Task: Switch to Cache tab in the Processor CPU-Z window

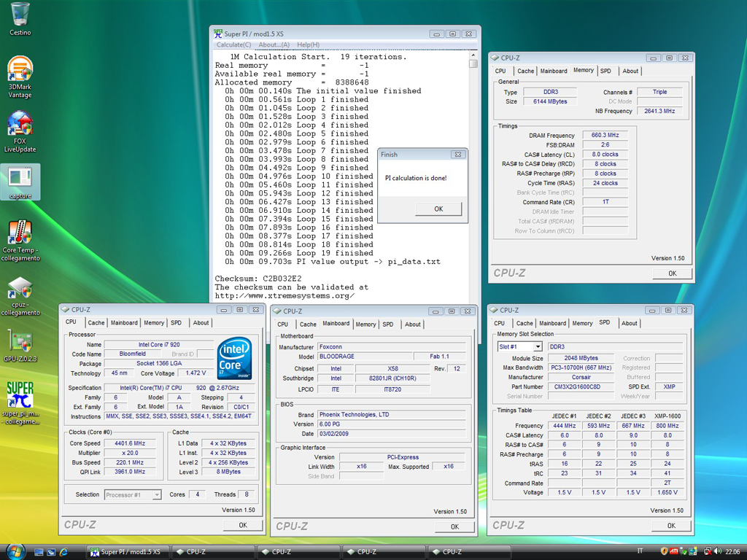Action: pos(96,323)
